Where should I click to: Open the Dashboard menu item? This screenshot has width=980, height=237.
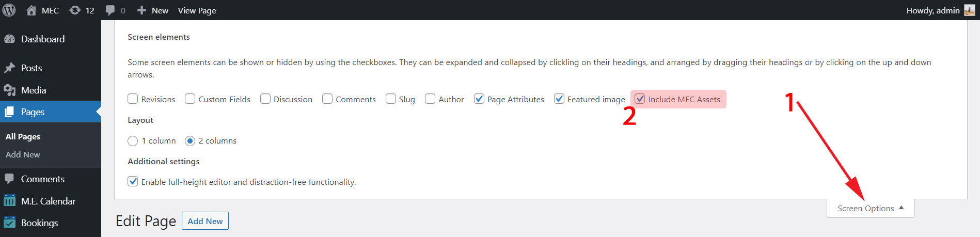(x=42, y=39)
